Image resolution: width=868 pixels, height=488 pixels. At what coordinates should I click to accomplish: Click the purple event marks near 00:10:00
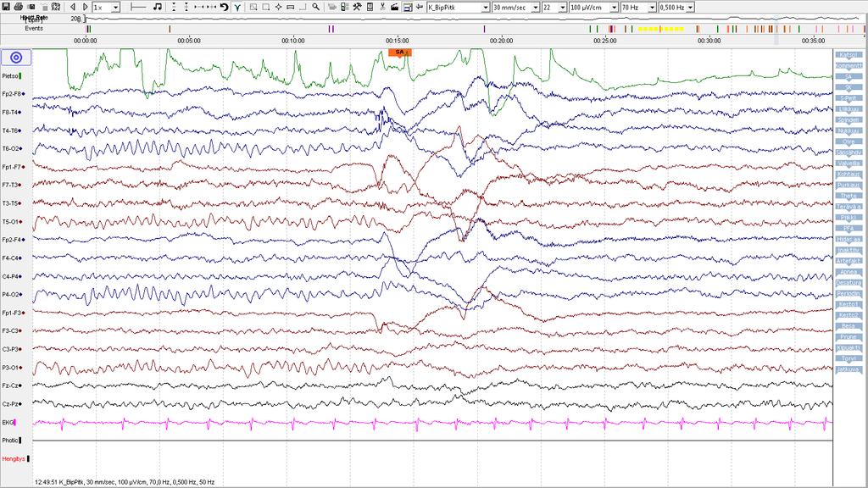pyautogui.click(x=331, y=29)
